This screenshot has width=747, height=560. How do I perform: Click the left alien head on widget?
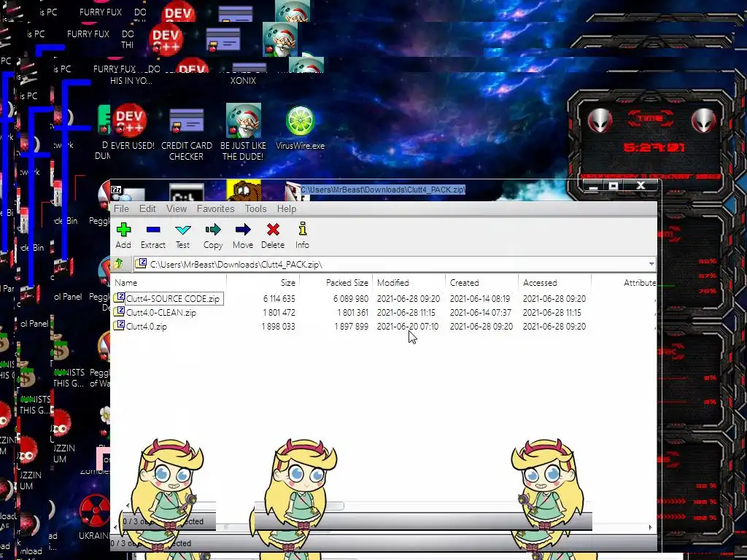tap(600, 120)
